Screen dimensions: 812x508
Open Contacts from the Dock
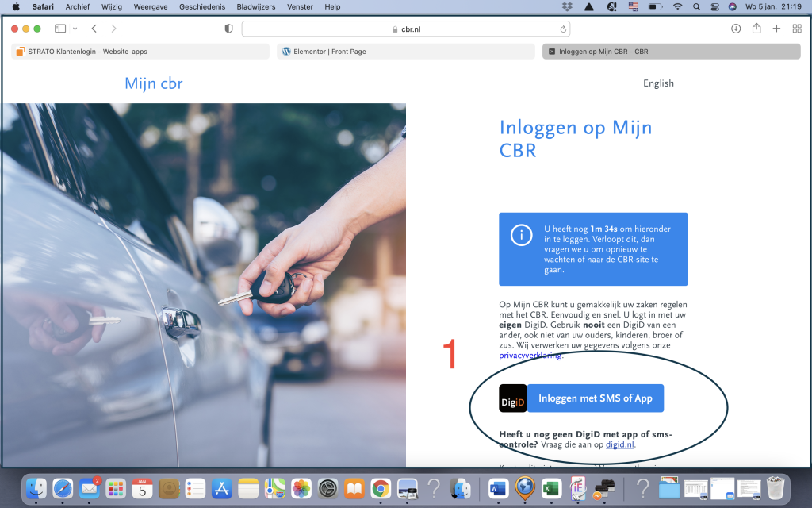169,488
